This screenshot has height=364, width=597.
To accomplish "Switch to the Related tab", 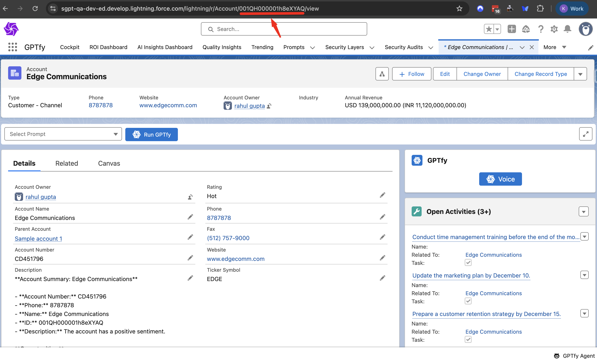I will point(67,163).
